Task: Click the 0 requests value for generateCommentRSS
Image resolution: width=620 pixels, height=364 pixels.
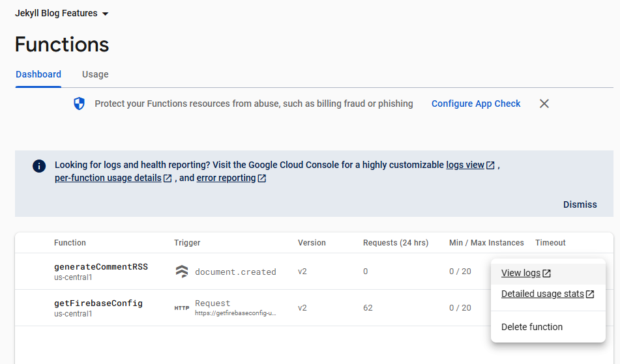Action: pyautogui.click(x=365, y=272)
